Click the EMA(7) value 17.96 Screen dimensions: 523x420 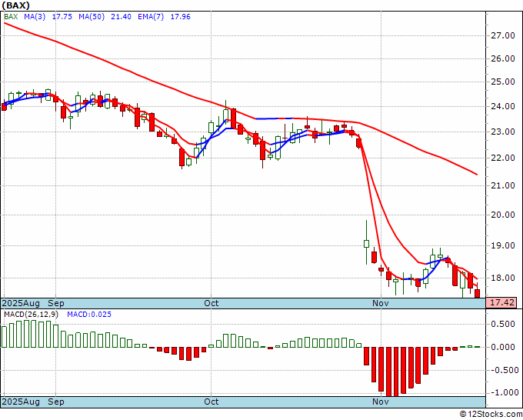(181, 17)
